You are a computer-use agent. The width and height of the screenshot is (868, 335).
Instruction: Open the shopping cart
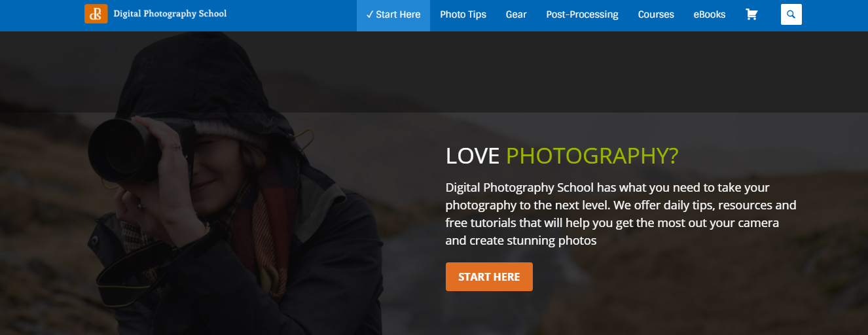[751, 14]
